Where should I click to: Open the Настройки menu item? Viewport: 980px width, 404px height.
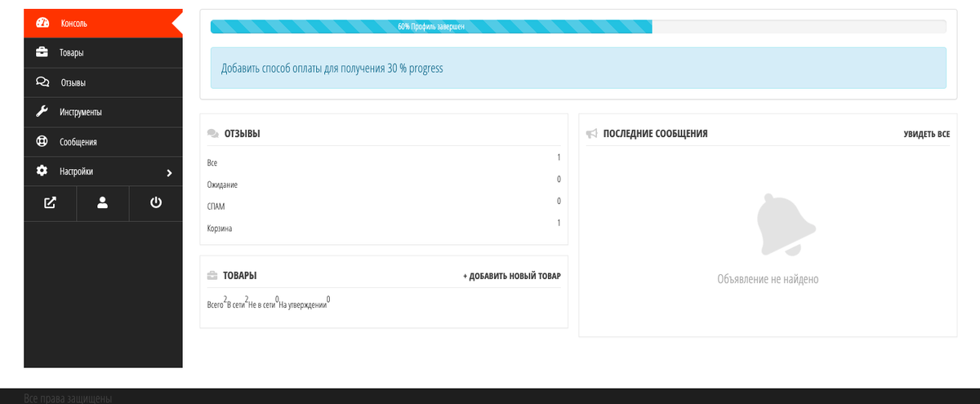103,171
